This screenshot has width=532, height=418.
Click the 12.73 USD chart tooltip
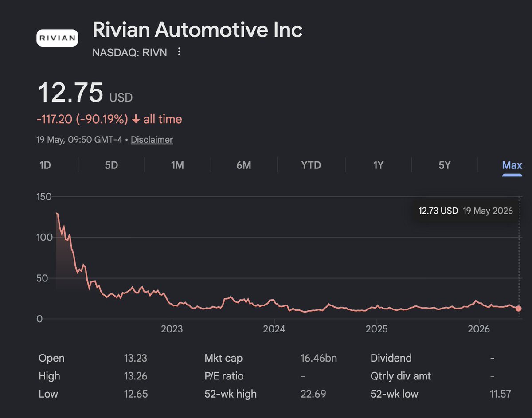point(465,211)
